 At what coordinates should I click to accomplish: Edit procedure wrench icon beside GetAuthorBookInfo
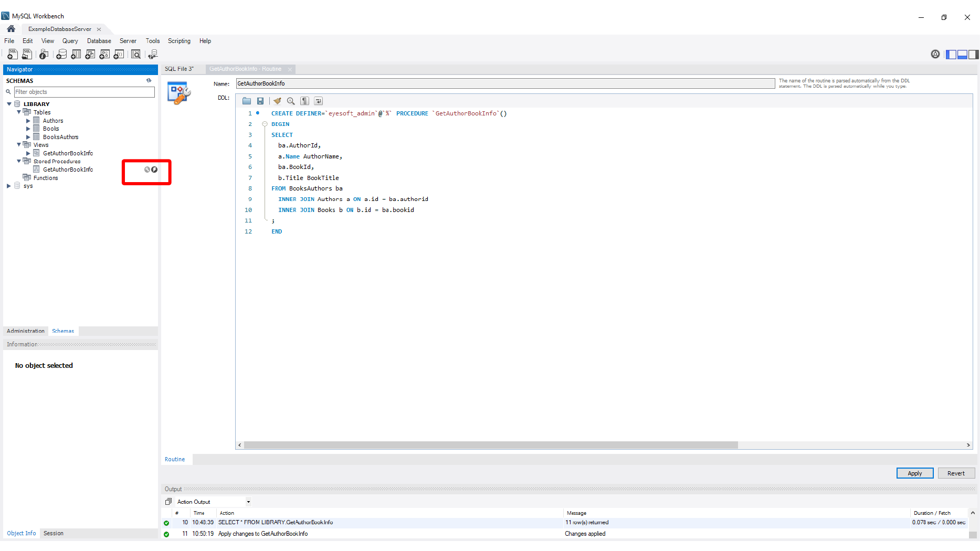tap(147, 169)
